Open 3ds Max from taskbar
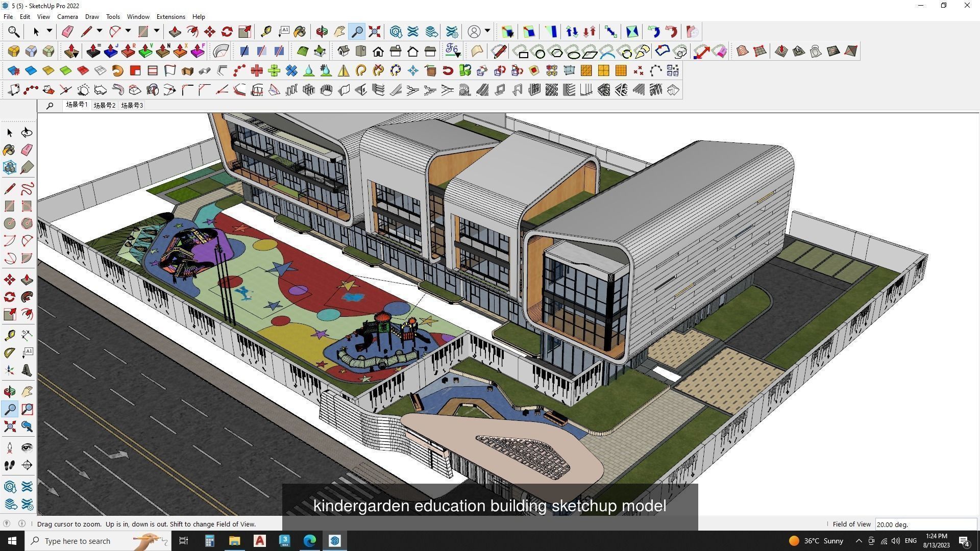Image resolution: width=980 pixels, height=551 pixels. [285, 541]
